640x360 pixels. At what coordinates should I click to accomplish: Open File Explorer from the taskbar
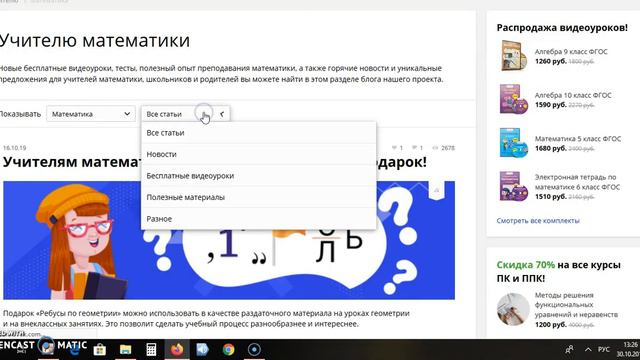[125, 349]
